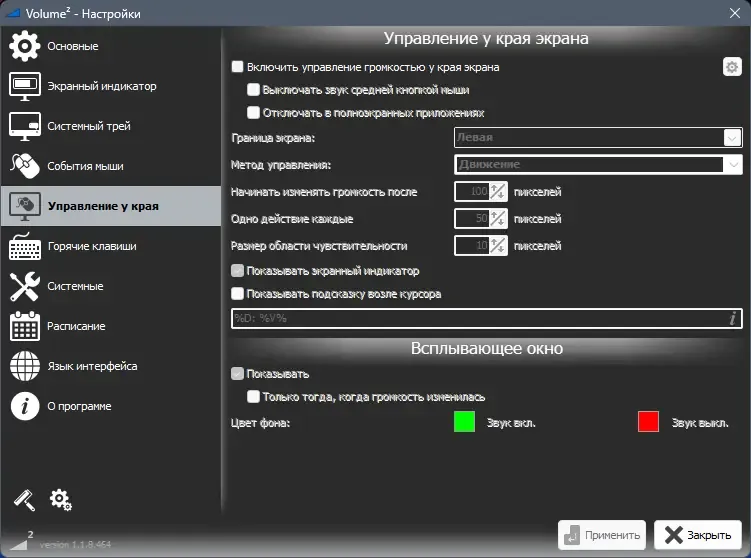Click the info icon for О программе
This screenshot has height=558, width=751.
[x=25, y=406]
